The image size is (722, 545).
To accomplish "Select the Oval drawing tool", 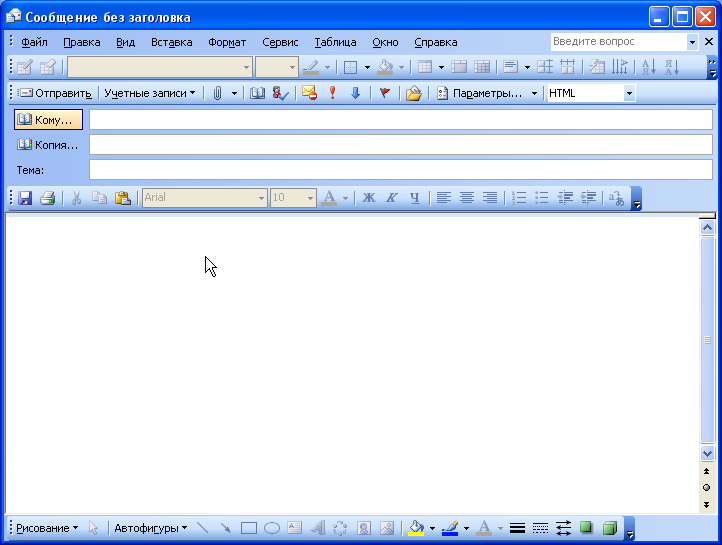I will pyautogui.click(x=272, y=528).
